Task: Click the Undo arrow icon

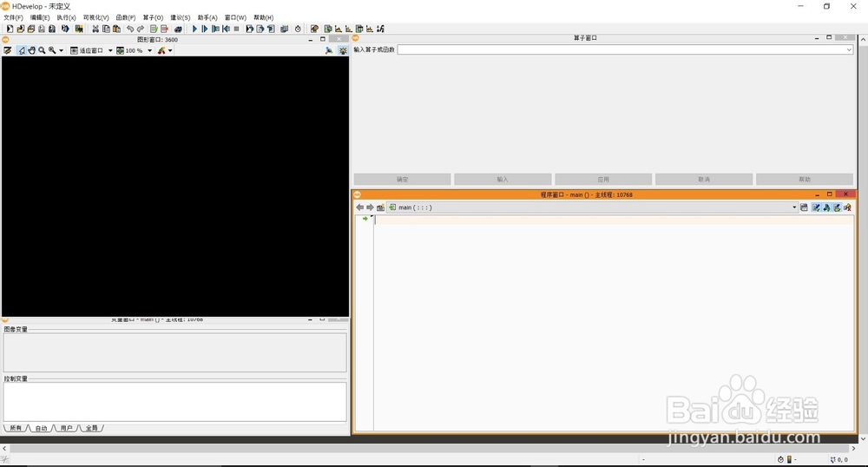Action: tap(130, 29)
